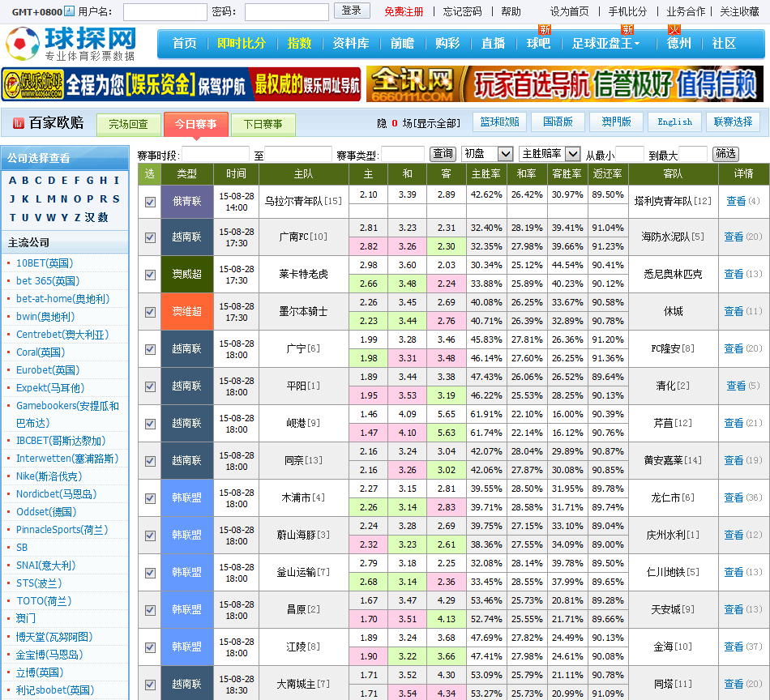Uncheck the 木浦市 match checkbox

point(150,498)
